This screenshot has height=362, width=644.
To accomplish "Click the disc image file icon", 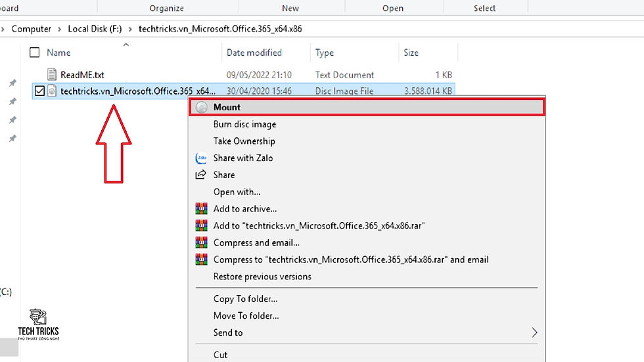I will (x=52, y=91).
